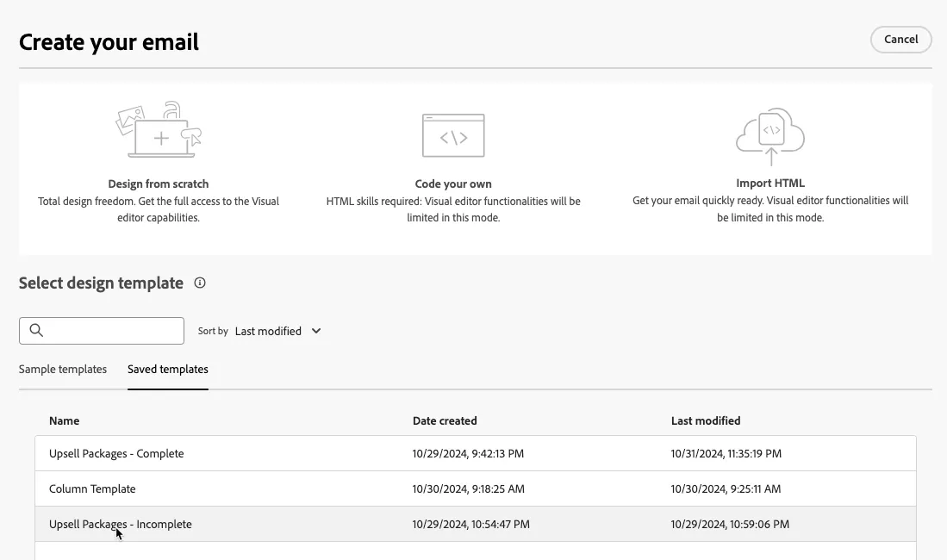947x560 pixels.
Task: Click the Last modified column header
Action: click(706, 421)
